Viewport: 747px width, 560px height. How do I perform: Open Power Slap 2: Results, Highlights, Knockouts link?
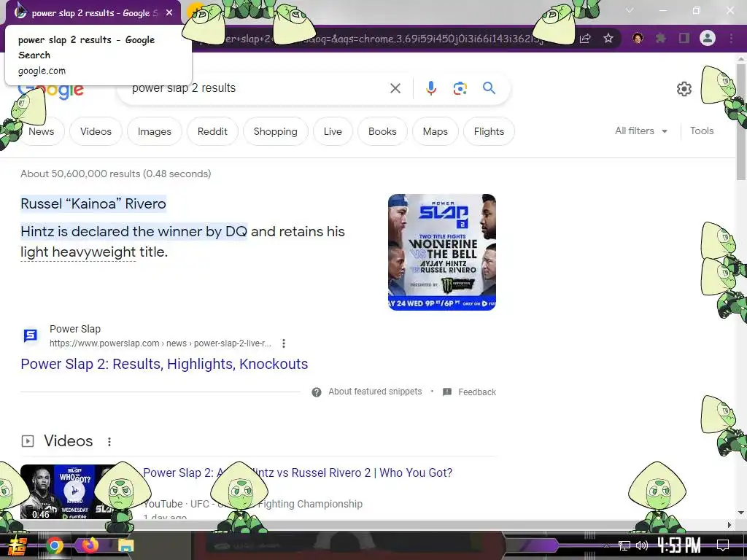point(164,364)
